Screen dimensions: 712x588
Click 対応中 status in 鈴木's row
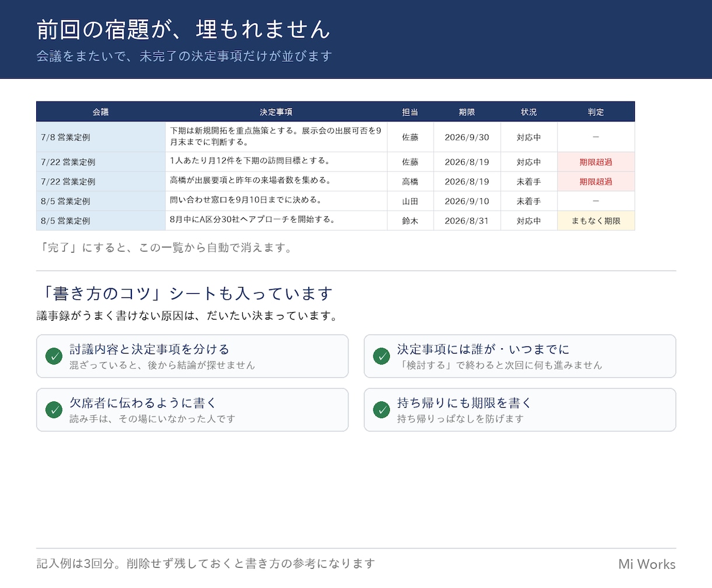(529, 220)
